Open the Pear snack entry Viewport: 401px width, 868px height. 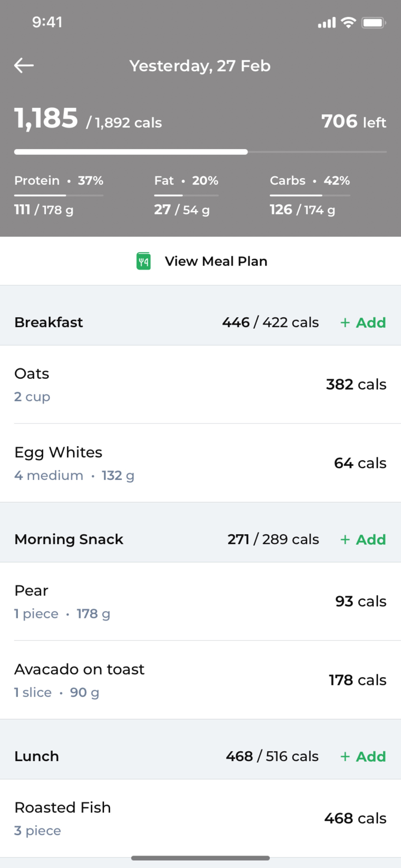click(x=200, y=602)
